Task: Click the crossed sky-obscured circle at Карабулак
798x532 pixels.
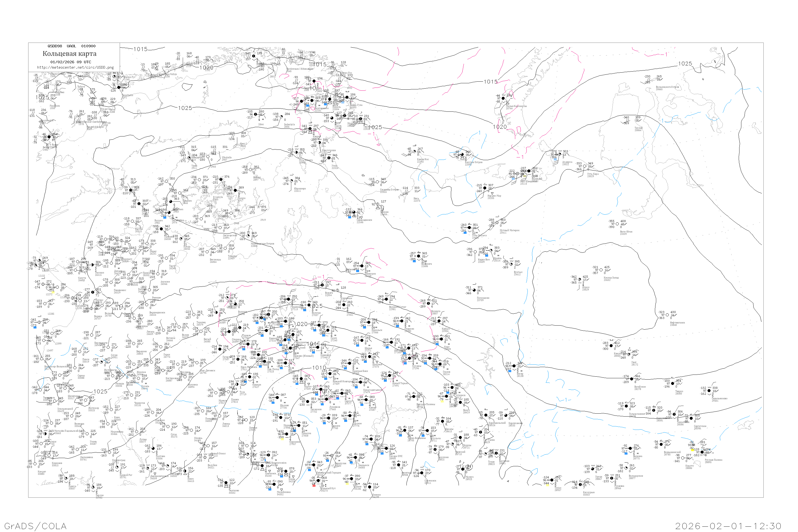Action: point(332,456)
